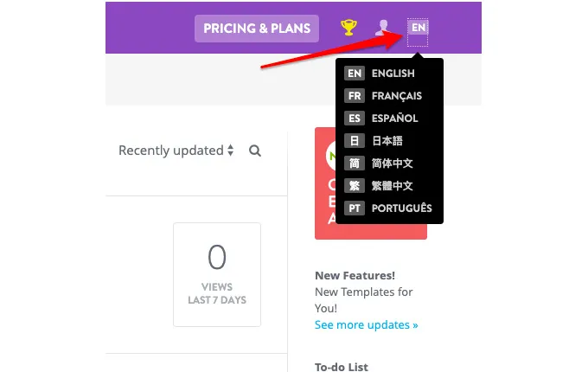Click the 日 badge icon
The width and height of the screenshot is (588, 372).
[354, 141]
